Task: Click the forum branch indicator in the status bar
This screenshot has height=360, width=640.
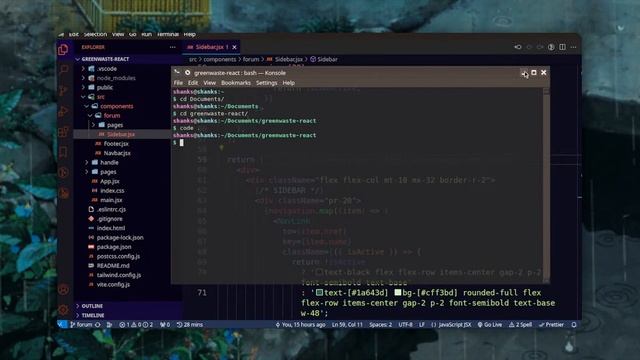Action: point(81,325)
